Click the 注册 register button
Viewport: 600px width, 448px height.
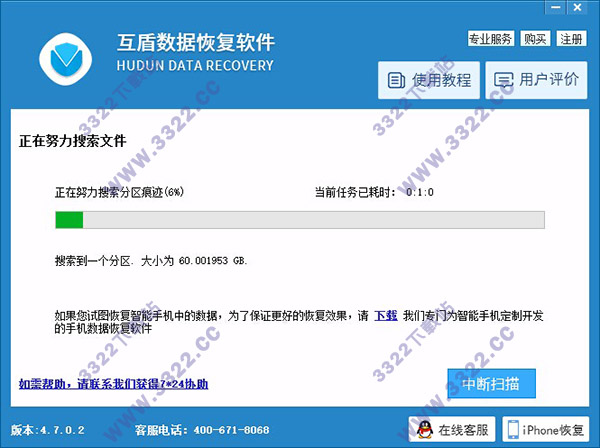[x=571, y=39]
